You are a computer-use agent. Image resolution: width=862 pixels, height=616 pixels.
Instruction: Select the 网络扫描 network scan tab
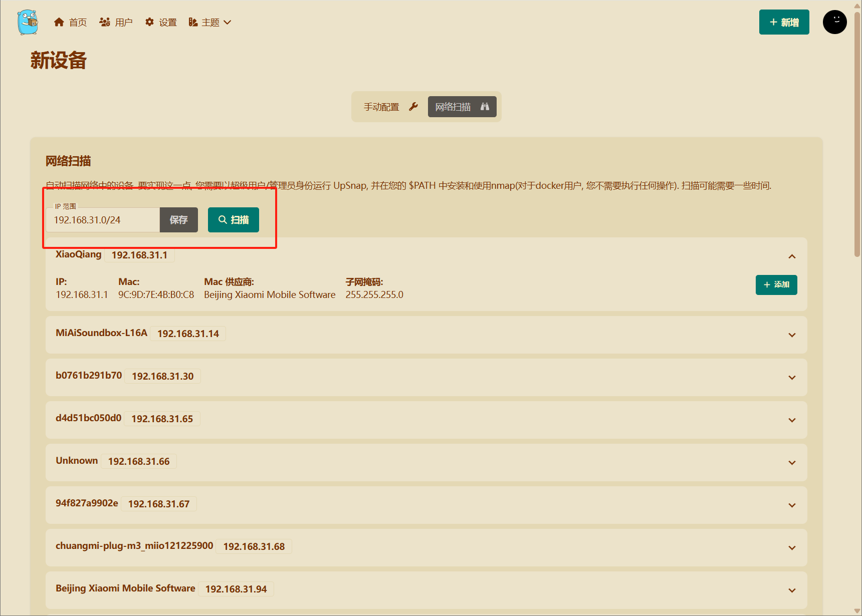point(462,107)
